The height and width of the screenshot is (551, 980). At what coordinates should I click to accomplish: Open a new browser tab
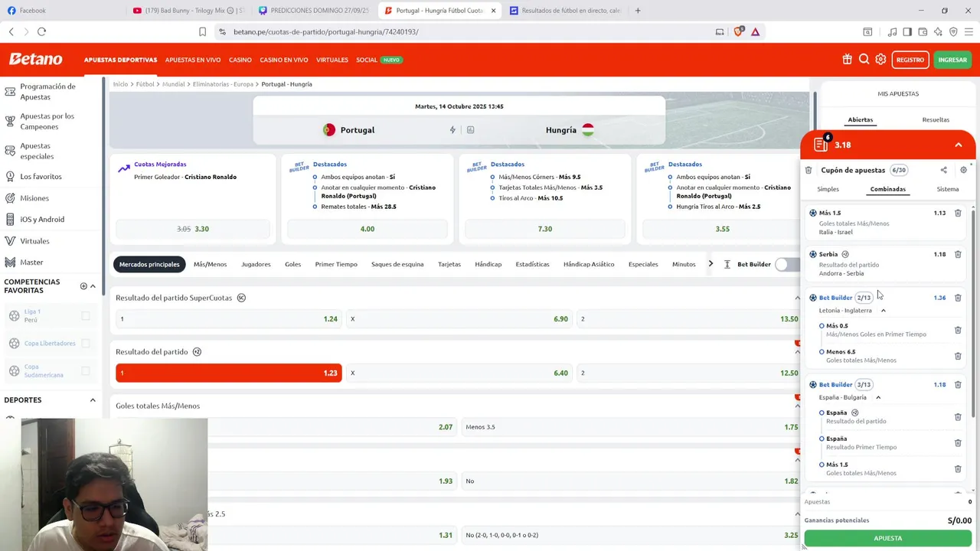(x=638, y=11)
